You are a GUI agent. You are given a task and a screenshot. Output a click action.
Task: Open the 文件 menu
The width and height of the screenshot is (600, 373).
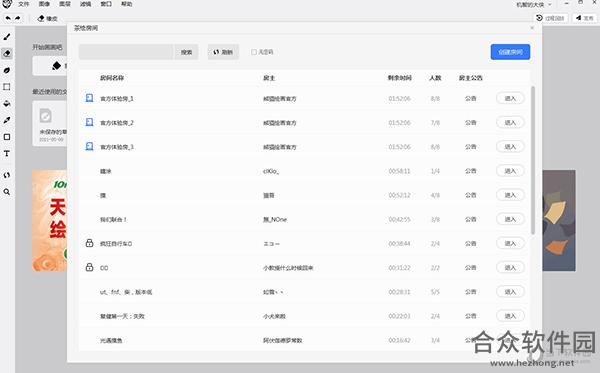tap(23, 4)
